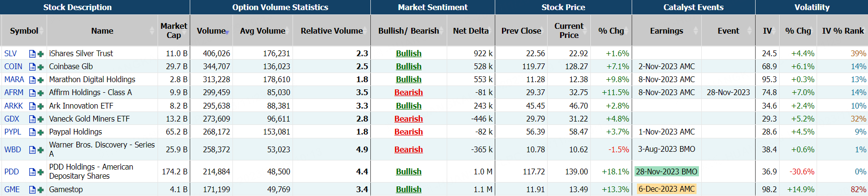Viewport: 868px width, 196px height.
Task: Open the document icon next to MARA
Action: pos(32,80)
